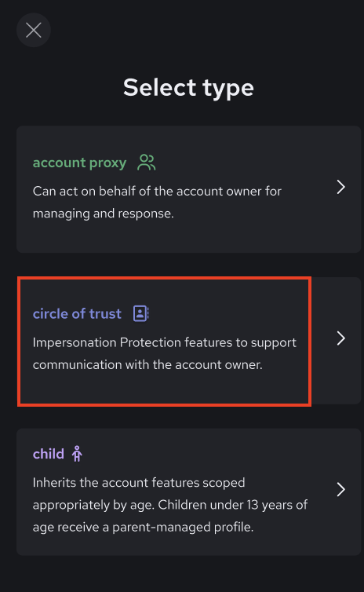Click the child age-scoped description text
Screen dimensions: 364x592
point(170,505)
